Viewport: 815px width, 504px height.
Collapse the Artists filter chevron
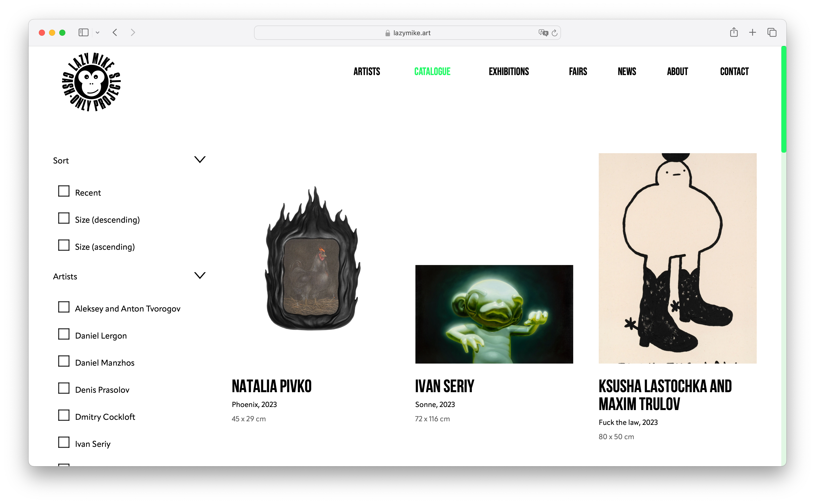click(x=200, y=276)
